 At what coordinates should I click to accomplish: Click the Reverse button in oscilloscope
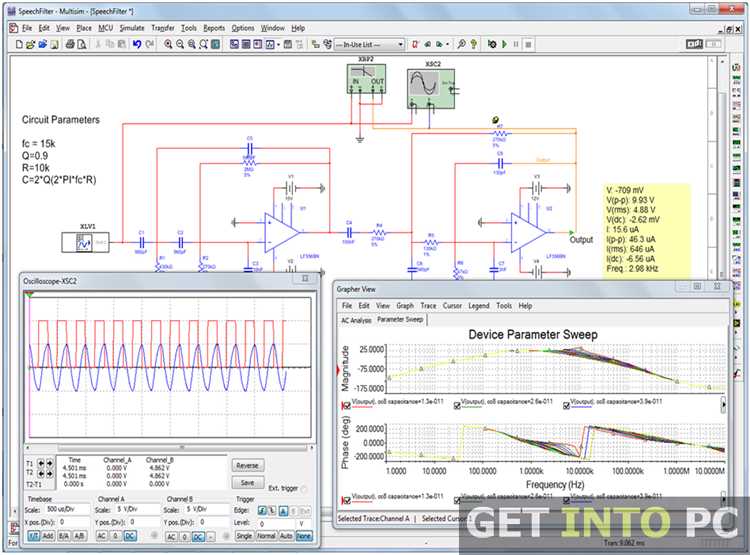[x=248, y=465]
